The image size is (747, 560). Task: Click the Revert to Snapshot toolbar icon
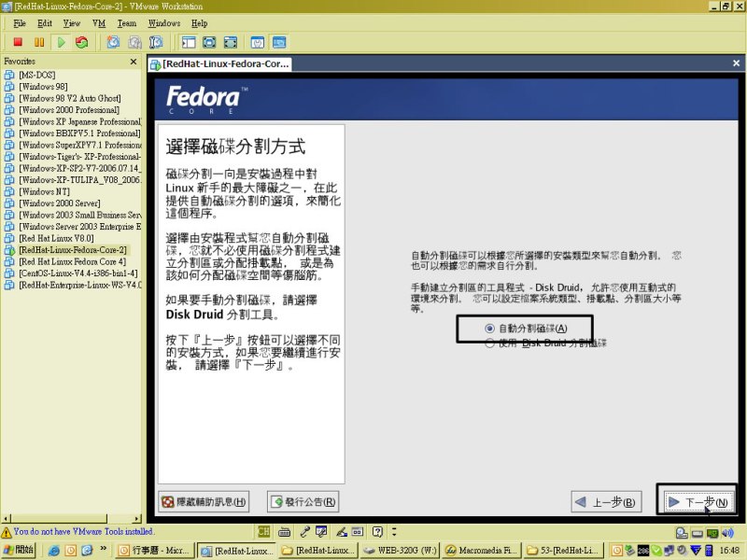pos(134,42)
